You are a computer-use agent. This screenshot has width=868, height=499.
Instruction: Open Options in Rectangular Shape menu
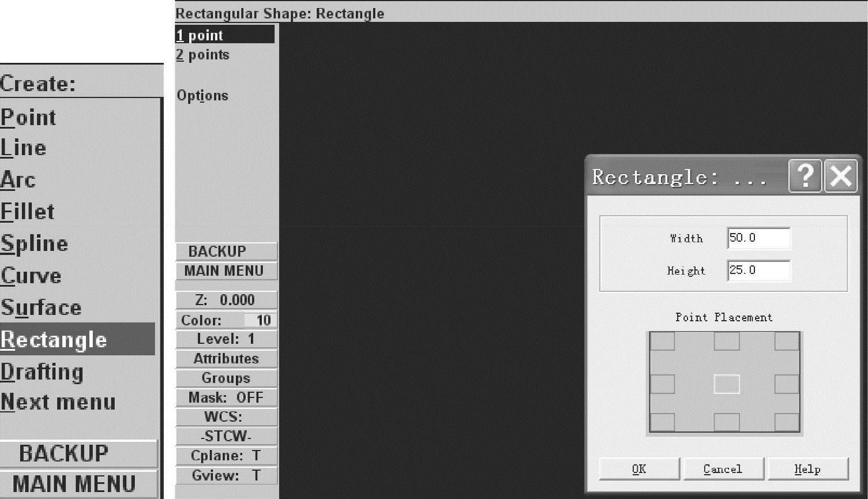pyautogui.click(x=202, y=96)
